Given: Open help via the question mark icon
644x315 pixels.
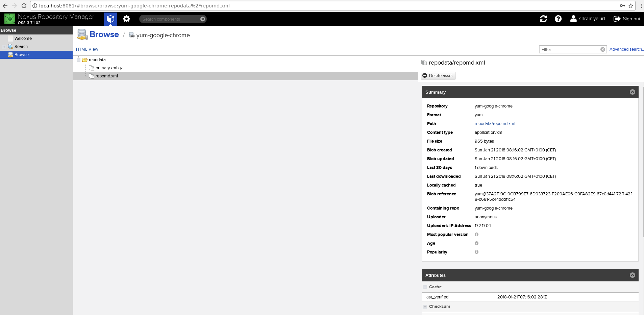Looking at the screenshot, I should [558, 19].
